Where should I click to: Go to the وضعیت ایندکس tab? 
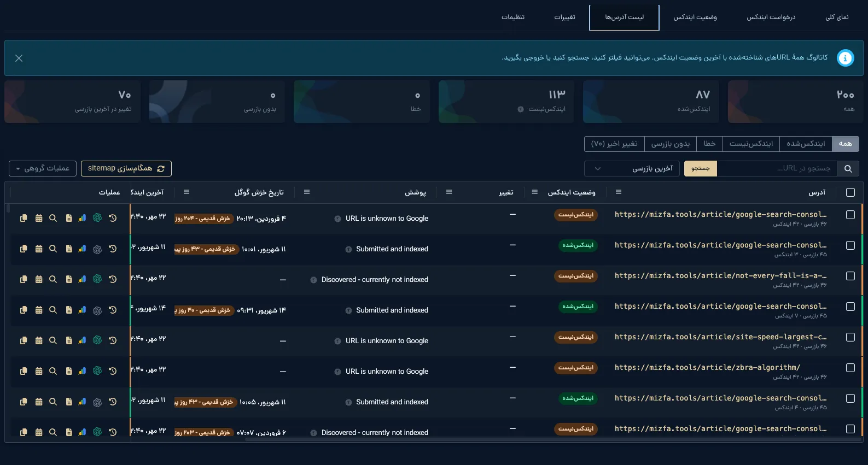tap(695, 17)
